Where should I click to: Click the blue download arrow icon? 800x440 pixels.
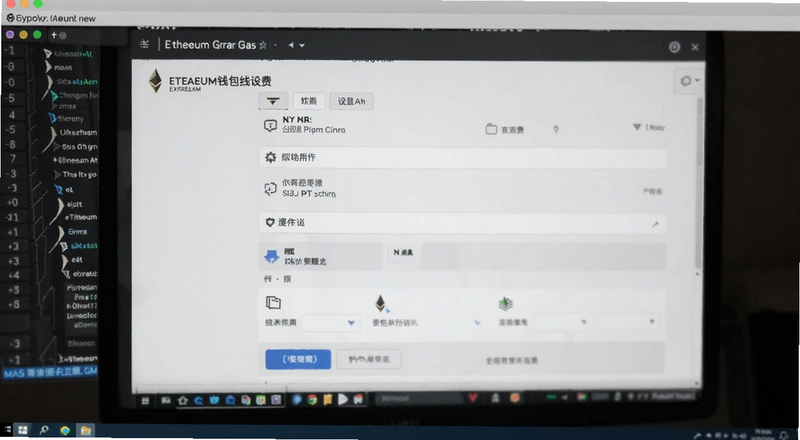point(271,256)
